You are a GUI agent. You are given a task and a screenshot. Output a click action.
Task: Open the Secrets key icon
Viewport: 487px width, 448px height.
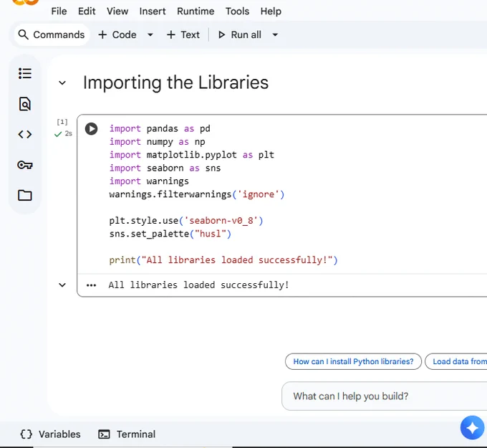(x=25, y=165)
